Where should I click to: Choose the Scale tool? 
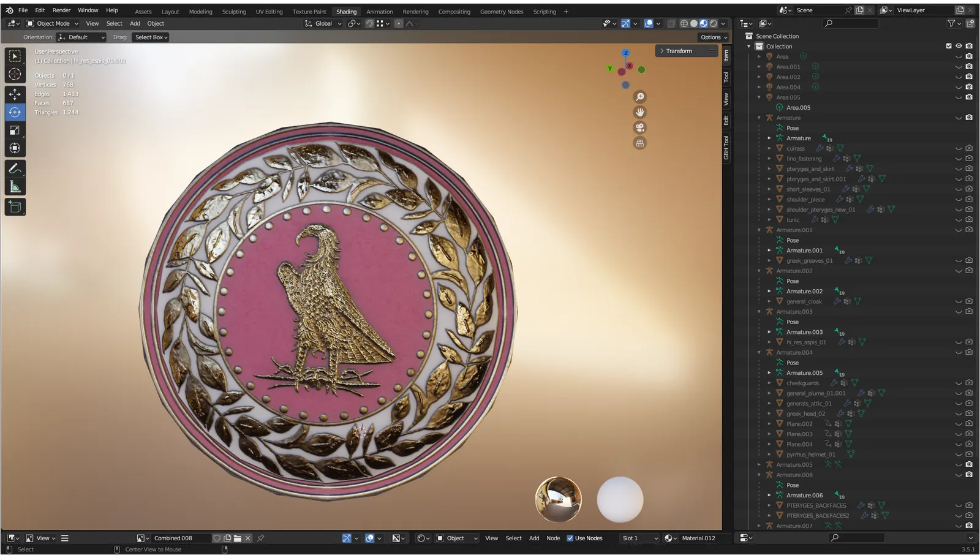[x=15, y=130]
